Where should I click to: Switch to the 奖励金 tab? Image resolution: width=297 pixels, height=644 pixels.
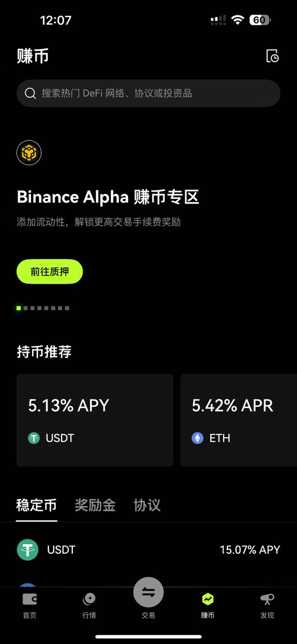(95, 505)
